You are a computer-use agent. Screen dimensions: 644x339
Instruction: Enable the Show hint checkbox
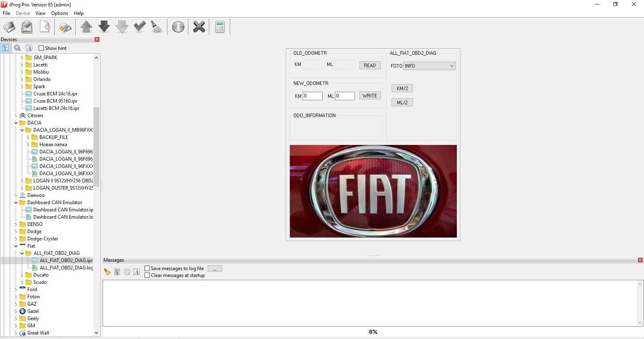[41, 48]
